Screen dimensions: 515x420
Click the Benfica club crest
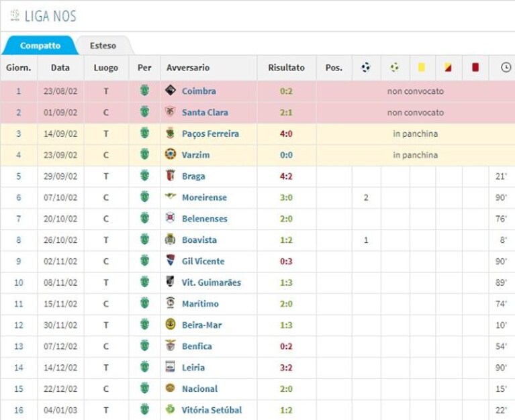170,345
